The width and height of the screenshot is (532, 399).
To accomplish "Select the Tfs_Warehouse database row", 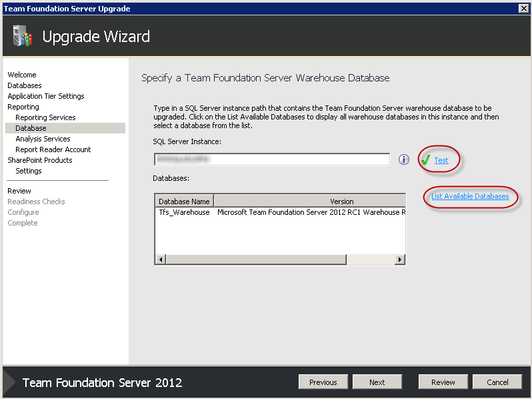I will [280, 212].
